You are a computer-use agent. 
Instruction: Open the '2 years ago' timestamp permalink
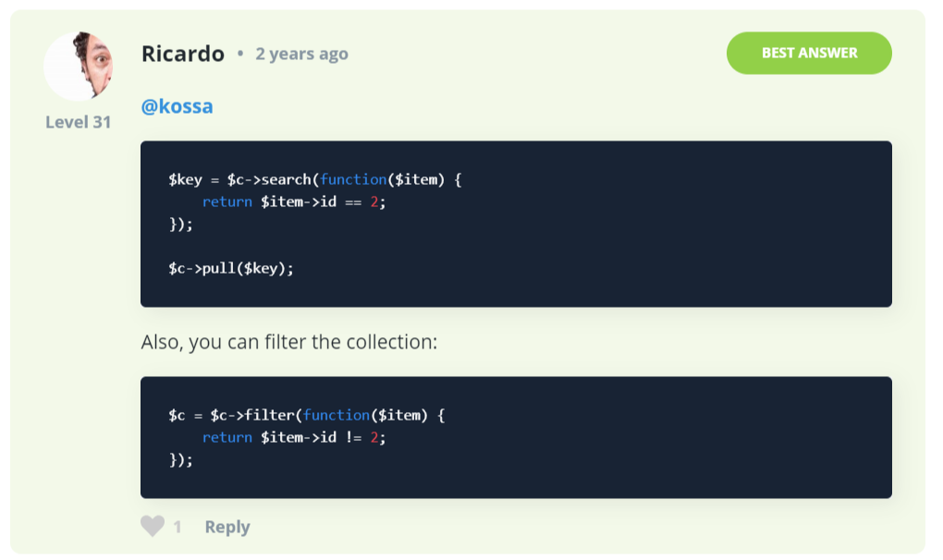click(x=302, y=55)
